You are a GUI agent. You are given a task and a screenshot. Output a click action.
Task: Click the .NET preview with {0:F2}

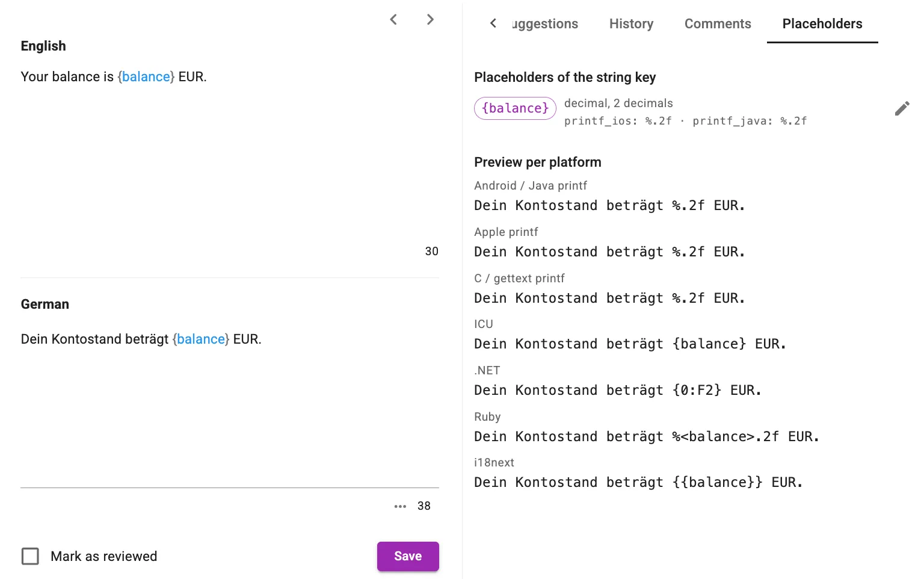618,391
